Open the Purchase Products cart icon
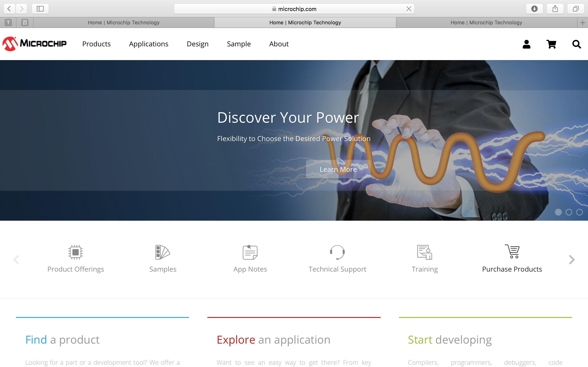The width and height of the screenshot is (588, 367). [512, 251]
